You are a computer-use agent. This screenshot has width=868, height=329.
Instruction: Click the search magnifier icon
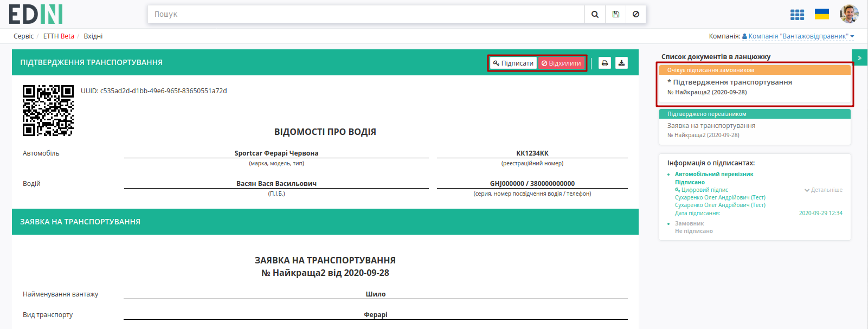[x=595, y=14]
